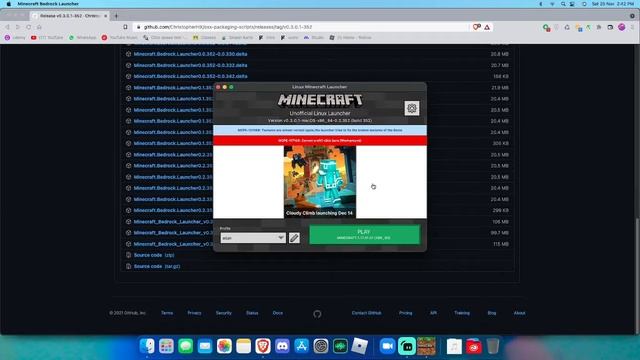
Task: Download Source code (zip)
Action: click(154, 255)
